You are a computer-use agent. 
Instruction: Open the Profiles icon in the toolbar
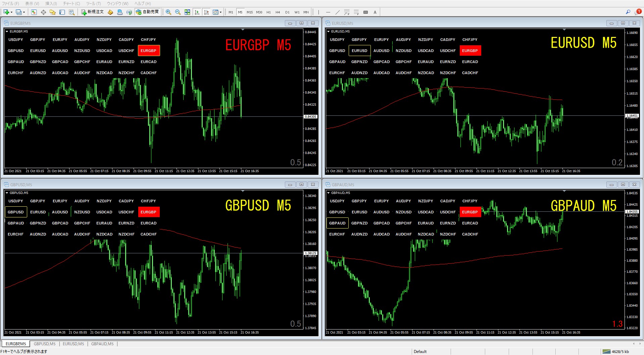click(x=18, y=12)
